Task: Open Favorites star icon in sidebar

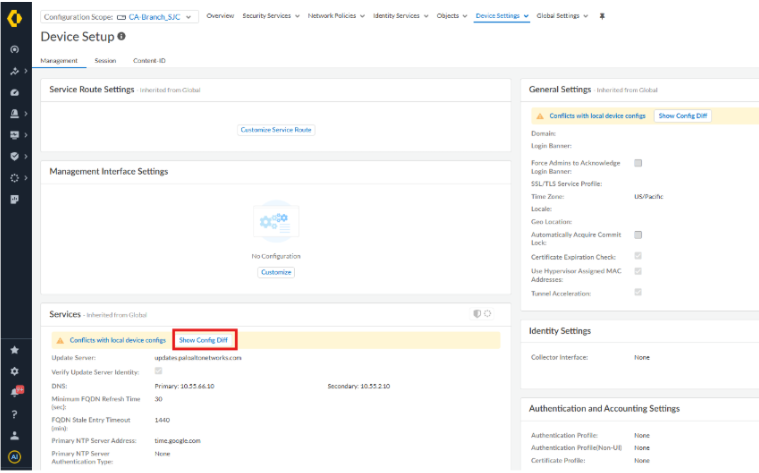Action: [x=14, y=351]
